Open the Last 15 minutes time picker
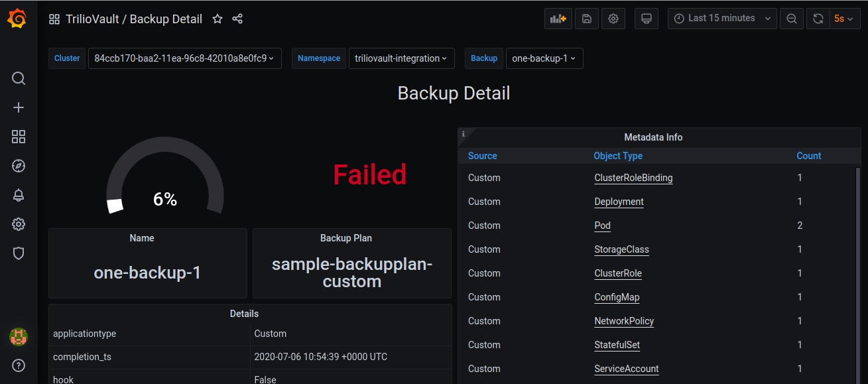868x384 pixels. (721, 19)
